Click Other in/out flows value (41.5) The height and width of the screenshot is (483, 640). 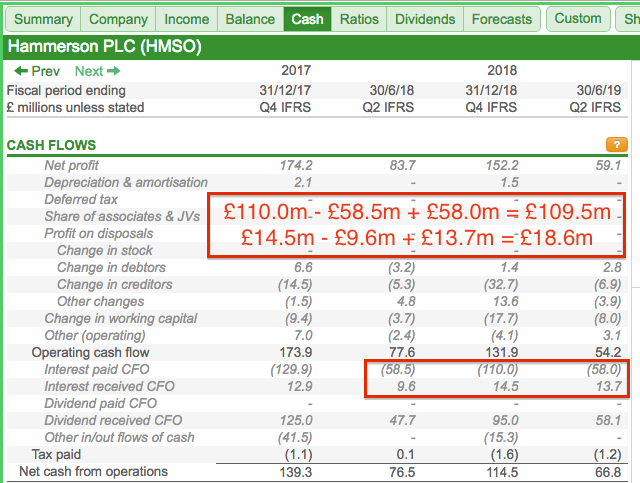295,437
